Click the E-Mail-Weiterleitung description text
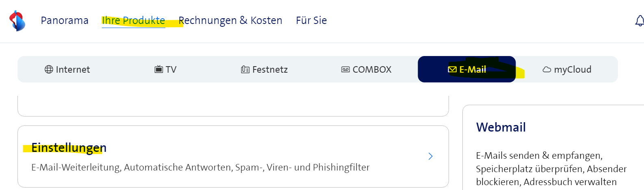The image size is (644, 190). pyautogui.click(x=200, y=167)
